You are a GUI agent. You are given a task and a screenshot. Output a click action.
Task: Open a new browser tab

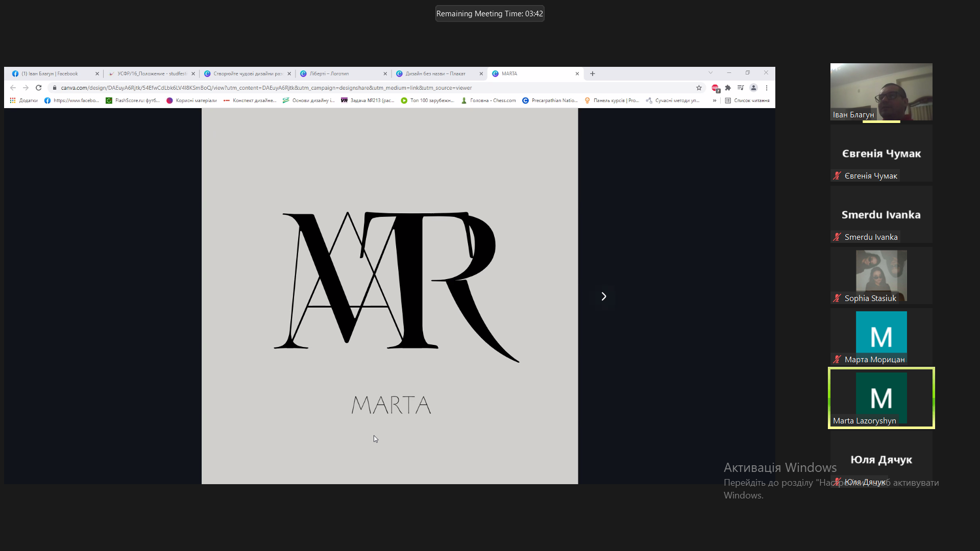(x=592, y=73)
